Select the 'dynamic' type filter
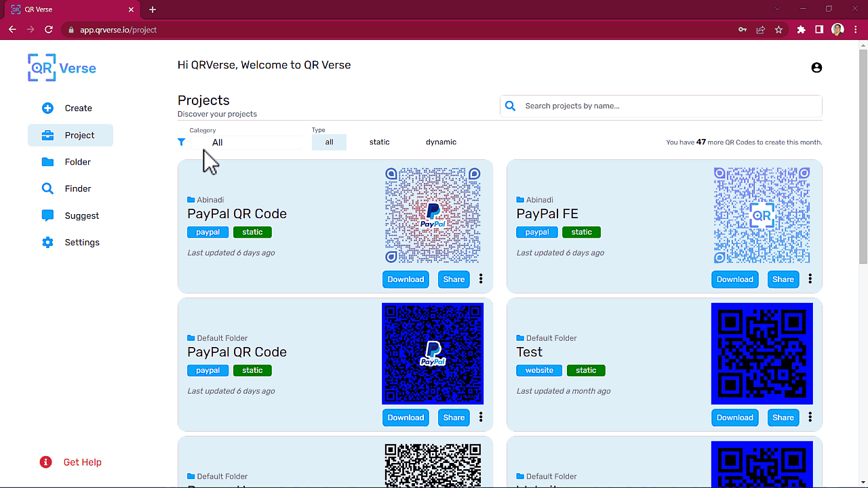The image size is (868, 488). 441,142
